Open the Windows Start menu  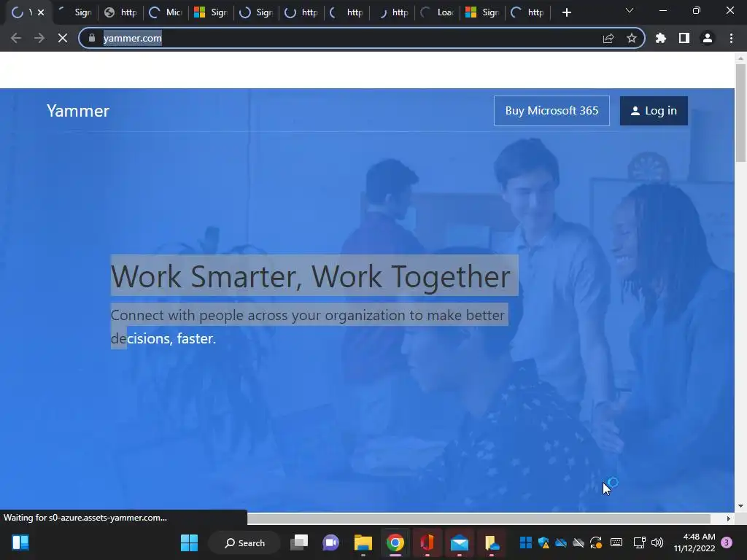(189, 542)
